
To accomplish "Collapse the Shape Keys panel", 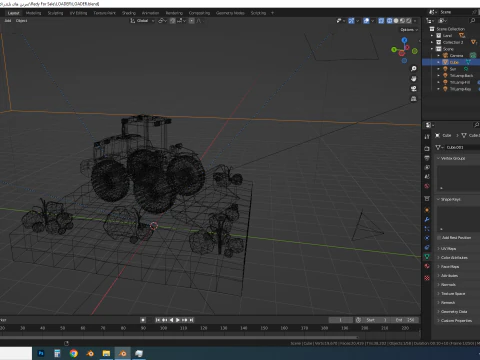I will [438, 199].
